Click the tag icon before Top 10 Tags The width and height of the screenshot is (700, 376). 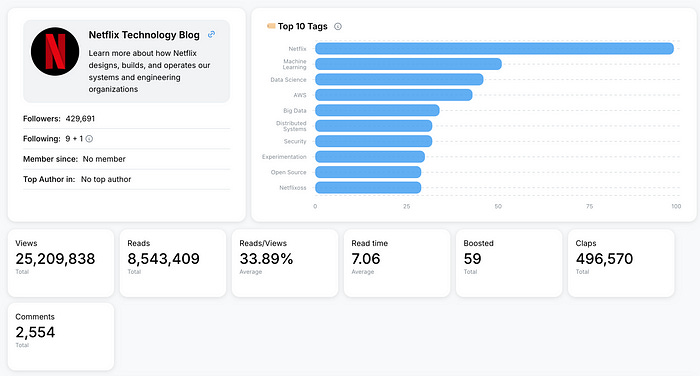pos(271,26)
